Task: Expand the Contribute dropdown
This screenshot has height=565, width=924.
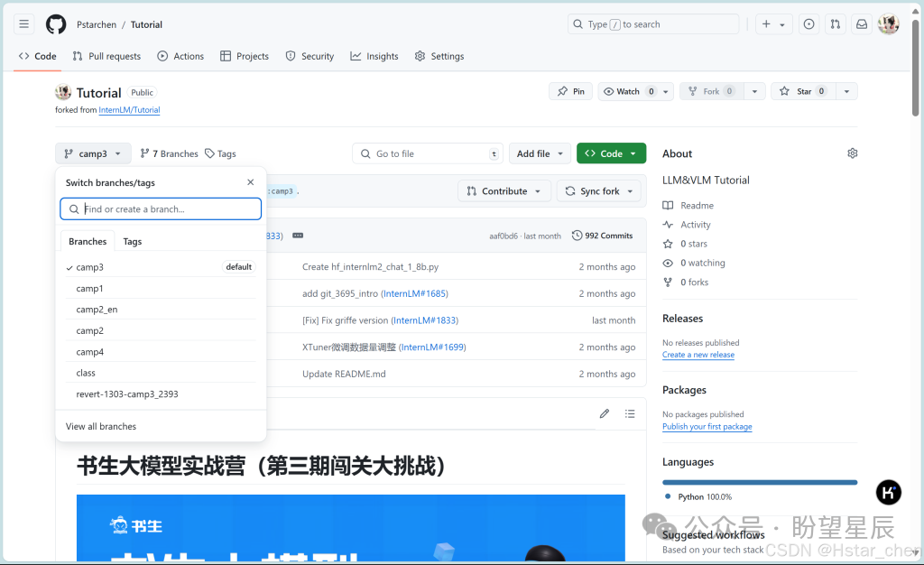Action: pyautogui.click(x=504, y=190)
